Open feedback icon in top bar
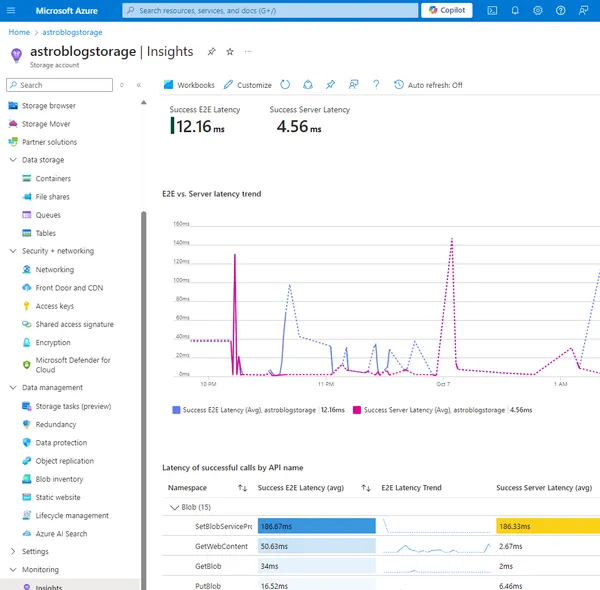600x590 pixels. pyautogui.click(x=583, y=10)
